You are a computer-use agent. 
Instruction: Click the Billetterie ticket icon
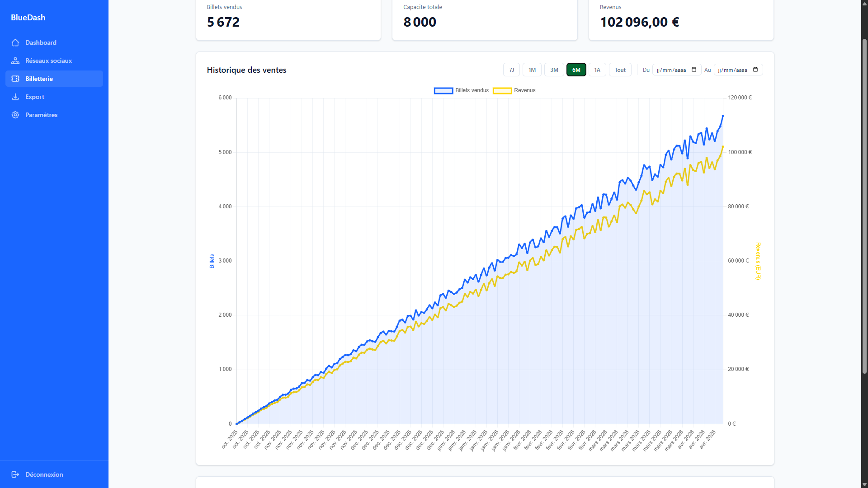(x=15, y=79)
